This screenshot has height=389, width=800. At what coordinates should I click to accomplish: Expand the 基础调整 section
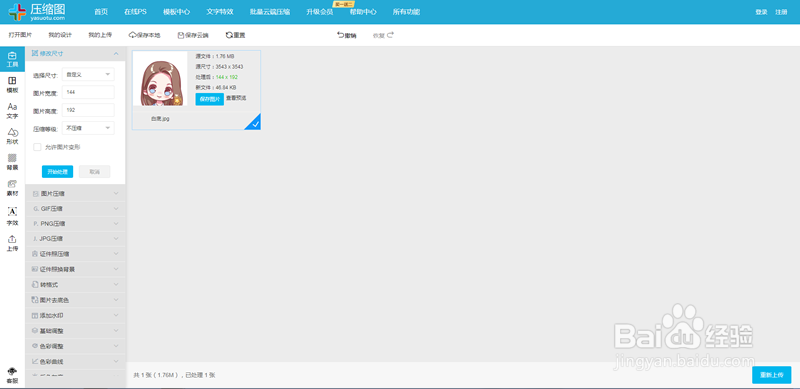pyautogui.click(x=75, y=331)
